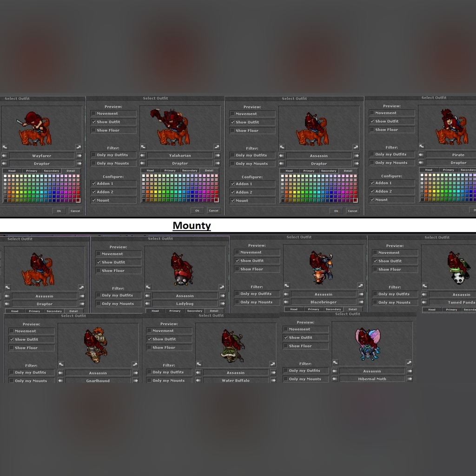Uncheck Mount in the Pirate window
476x476 pixels.
pos(392,200)
